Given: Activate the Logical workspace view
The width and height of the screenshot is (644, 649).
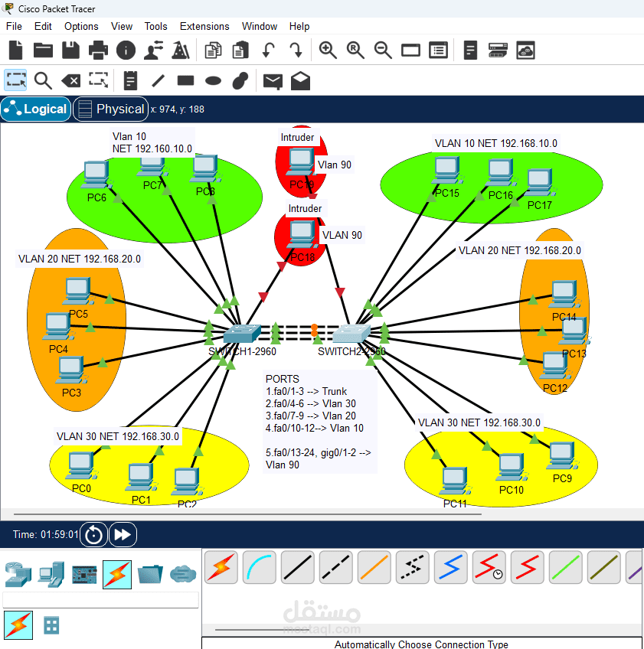Looking at the screenshot, I should pos(35,109).
